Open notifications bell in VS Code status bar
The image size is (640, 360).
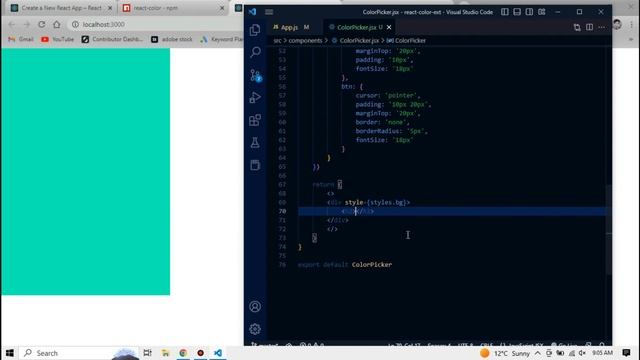[602, 344]
